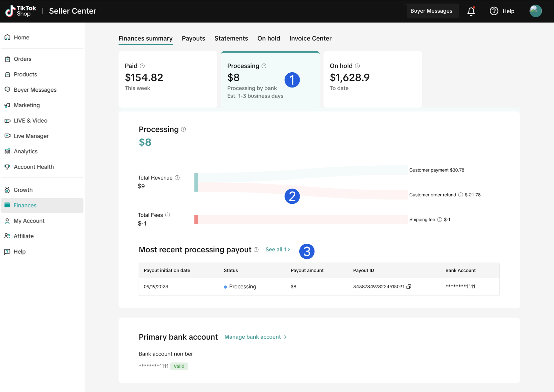
Task: Open Help in the top bar
Action: pos(502,11)
